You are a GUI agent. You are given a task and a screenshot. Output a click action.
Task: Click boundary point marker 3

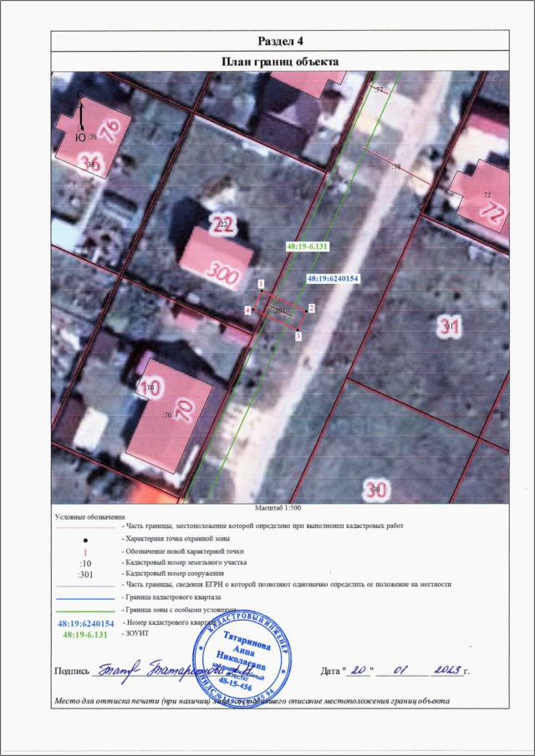(297, 337)
